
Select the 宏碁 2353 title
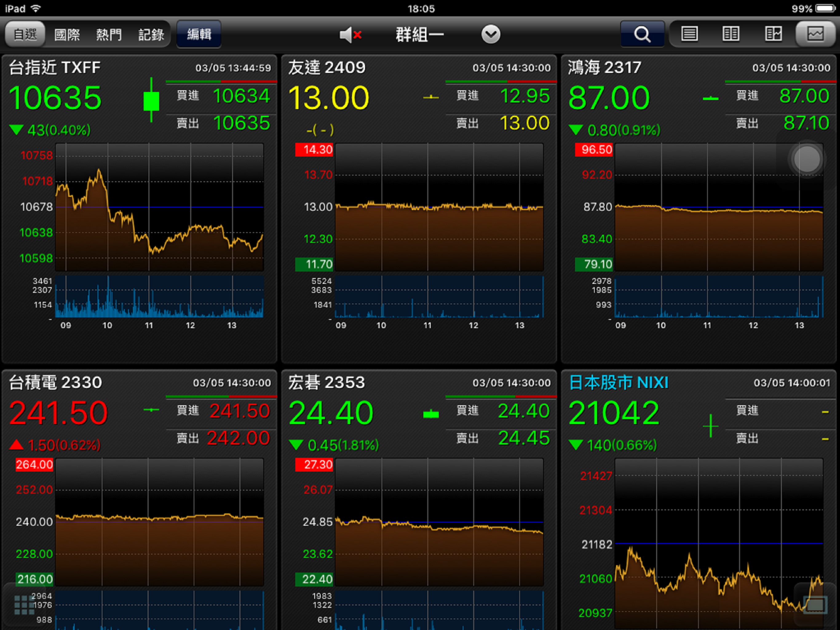pyautogui.click(x=327, y=382)
